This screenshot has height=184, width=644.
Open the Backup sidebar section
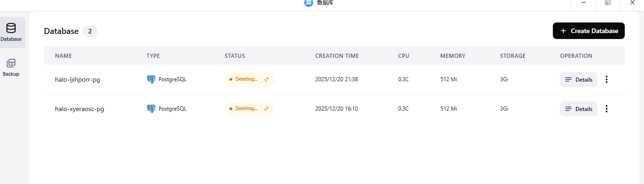11,67
